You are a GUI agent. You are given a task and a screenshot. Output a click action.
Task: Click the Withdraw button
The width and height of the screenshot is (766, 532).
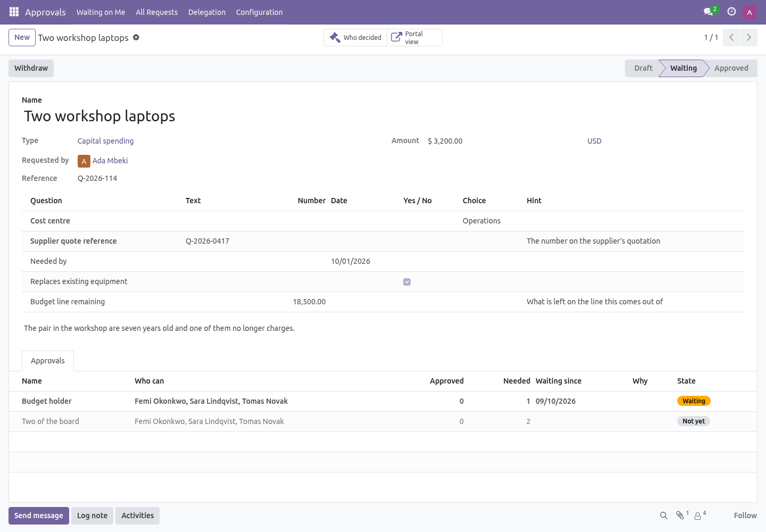pos(31,68)
